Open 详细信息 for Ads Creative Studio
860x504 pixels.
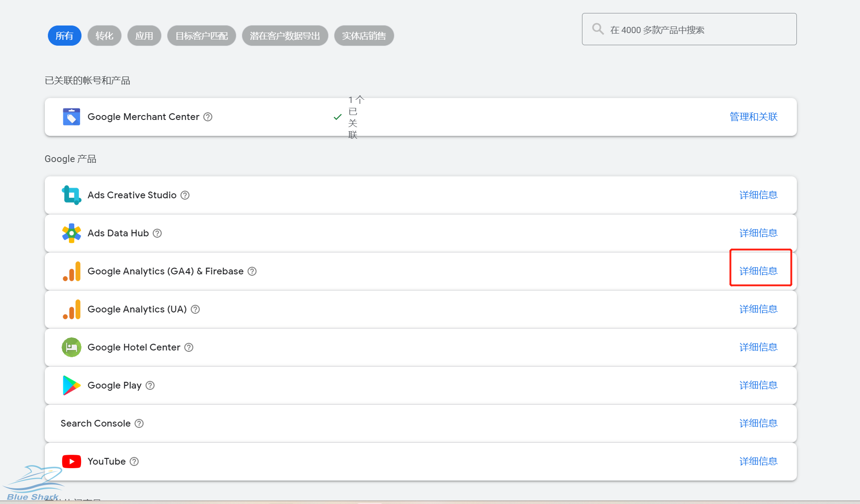coord(758,195)
